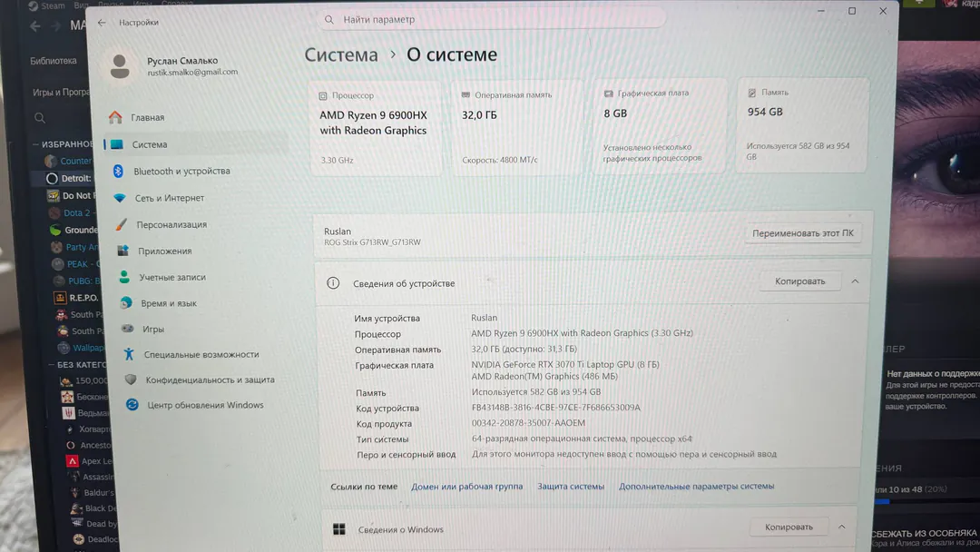Copy Windows info with Копировать button
Screen dimensions: 980x552
(x=789, y=527)
